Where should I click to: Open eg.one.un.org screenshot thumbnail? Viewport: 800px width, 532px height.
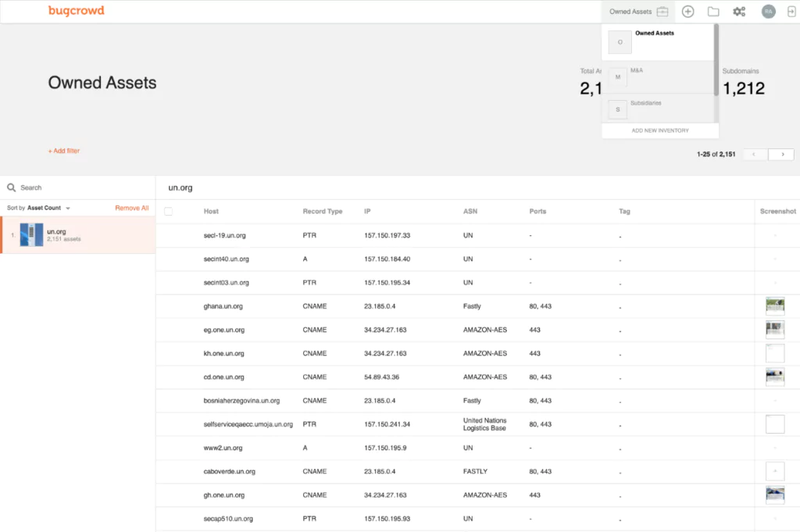[x=775, y=330]
